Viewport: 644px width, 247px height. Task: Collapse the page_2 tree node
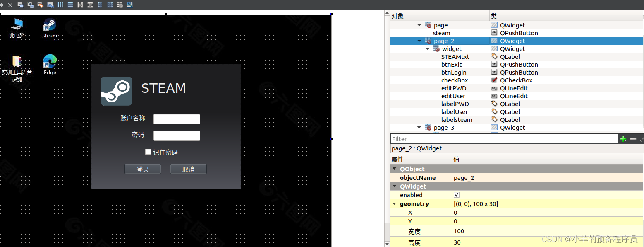coord(419,41)
